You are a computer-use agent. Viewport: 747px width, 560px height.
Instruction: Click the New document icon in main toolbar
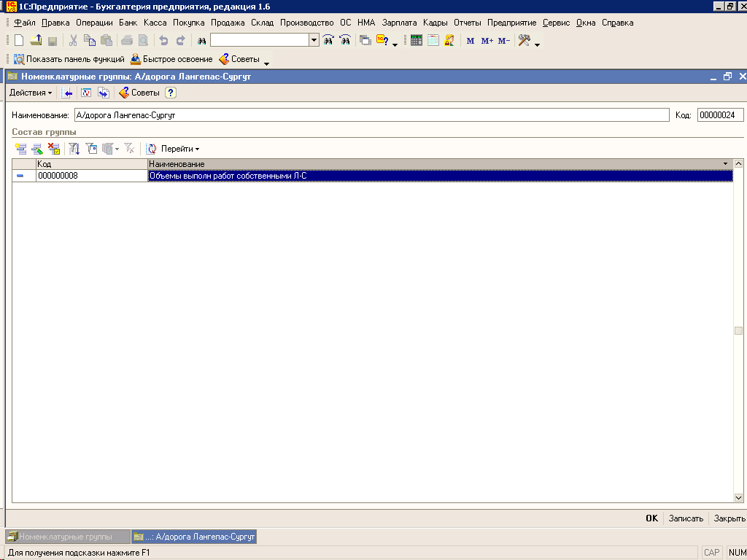19,41
